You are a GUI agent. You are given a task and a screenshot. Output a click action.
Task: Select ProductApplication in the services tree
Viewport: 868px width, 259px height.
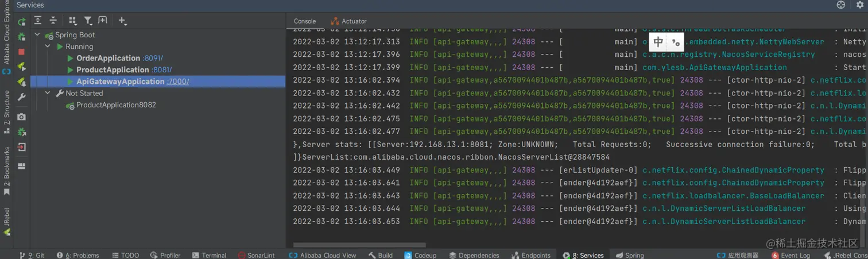[x=113, y=69]
